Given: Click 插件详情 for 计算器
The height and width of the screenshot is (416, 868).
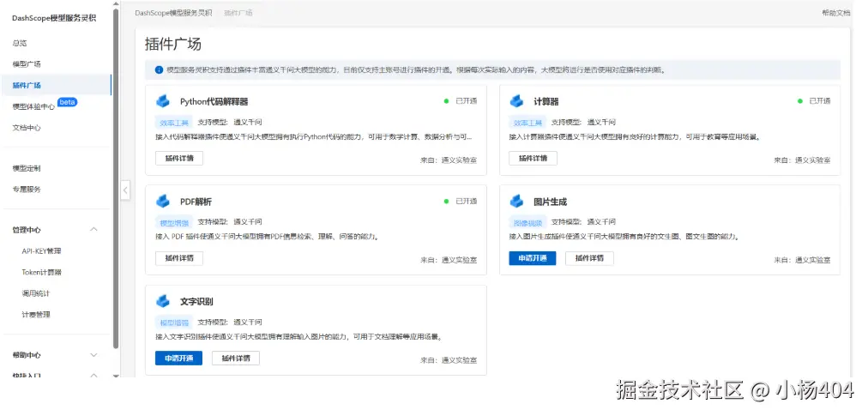Looking at the screenshot, I should click(533, 158).
